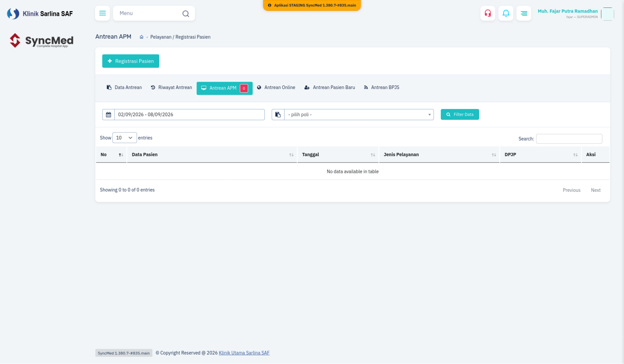The width and height of the screenshot is (624, 364).
Task: Open the pilih poli dropdown
Action: 359,115
